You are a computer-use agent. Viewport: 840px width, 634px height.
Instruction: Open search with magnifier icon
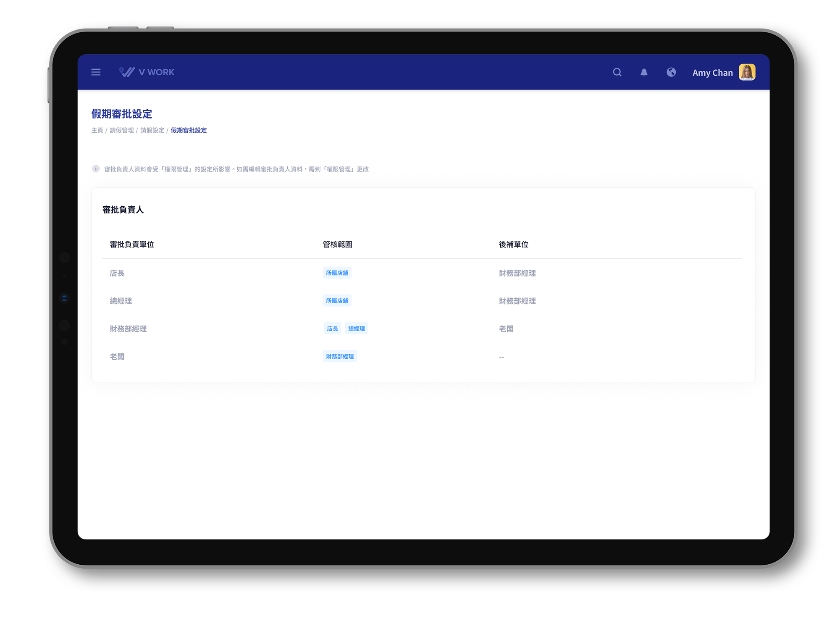click(617, 72)
